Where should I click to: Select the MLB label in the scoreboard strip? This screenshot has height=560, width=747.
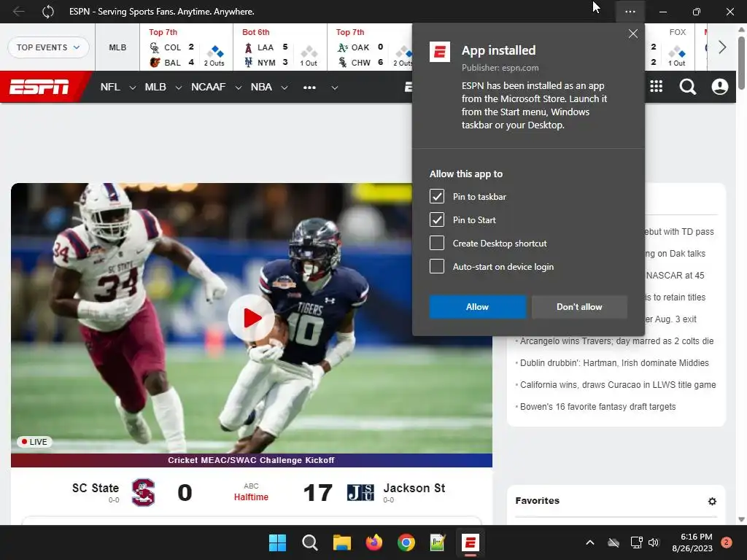(x=117, y=47)
